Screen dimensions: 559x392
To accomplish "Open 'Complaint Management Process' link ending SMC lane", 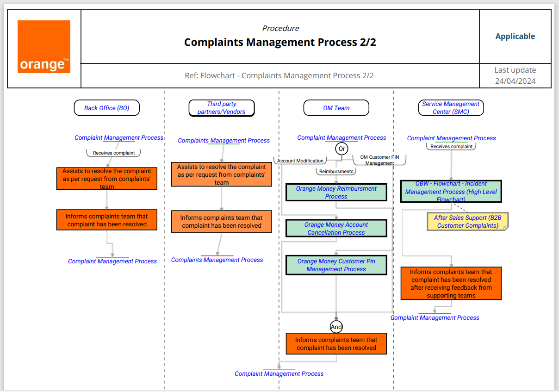I will (435, 317).
